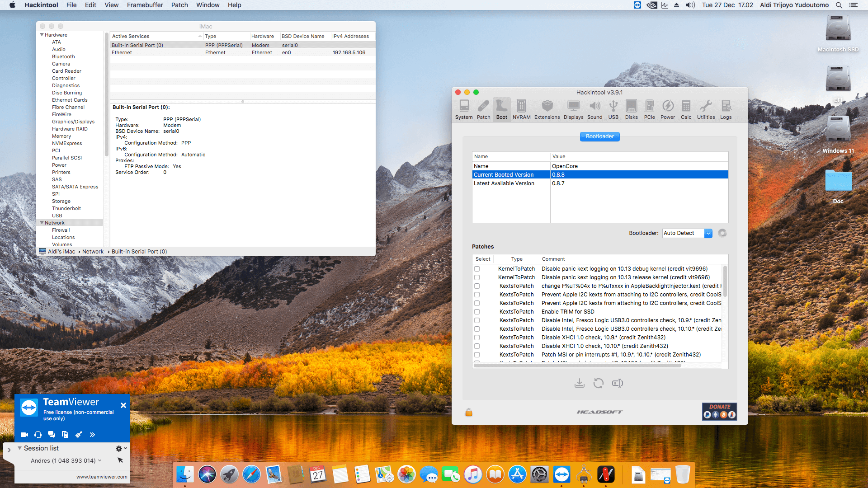
Task: Click the www.teamviewer.com link
Action: (102, 477)
